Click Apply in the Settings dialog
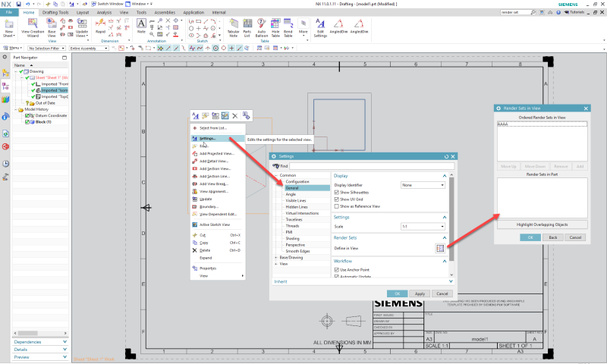This screenshot has height=364, width=607. 420,293
